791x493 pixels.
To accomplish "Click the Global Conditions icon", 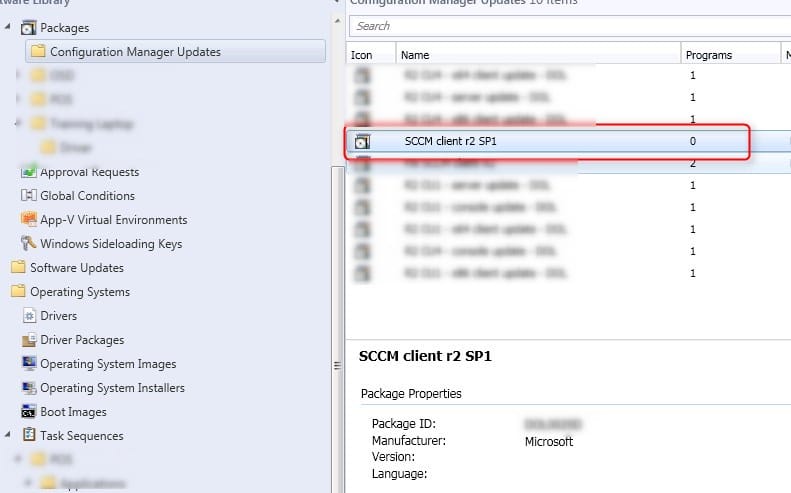I will coord(29,195).
